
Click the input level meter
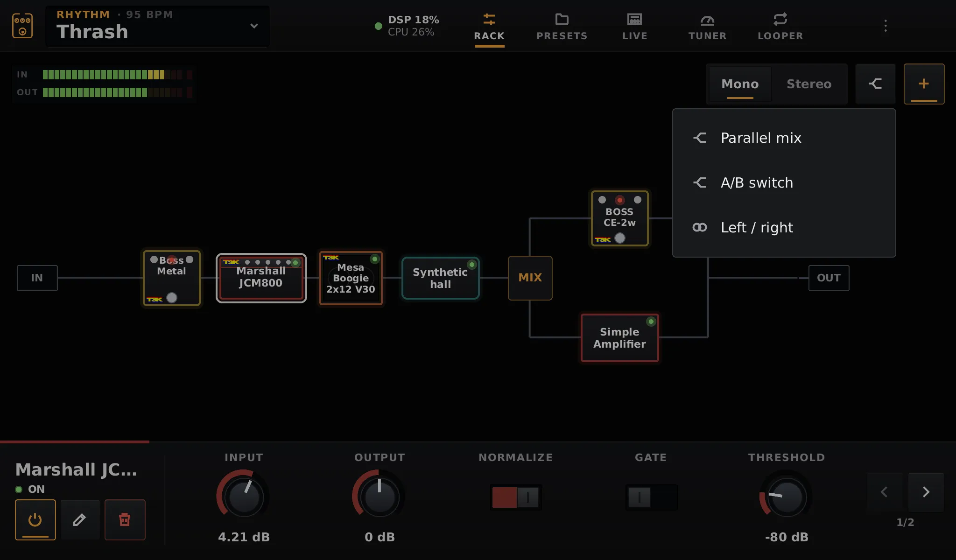click(x=117, y=75)
